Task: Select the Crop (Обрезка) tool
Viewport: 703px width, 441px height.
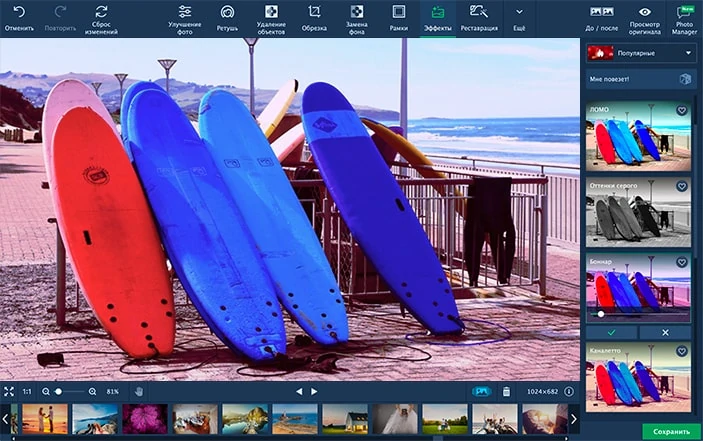Action: point(314,12)
